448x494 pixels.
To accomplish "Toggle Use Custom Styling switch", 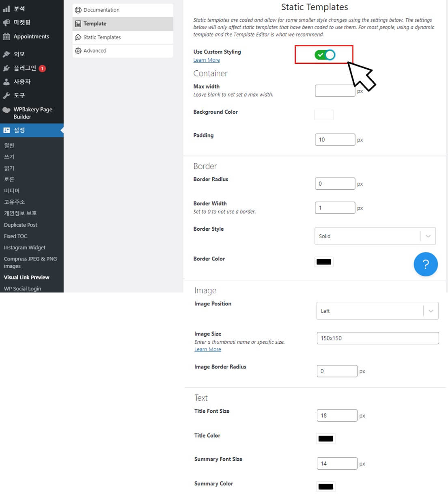I will (325, 54).
